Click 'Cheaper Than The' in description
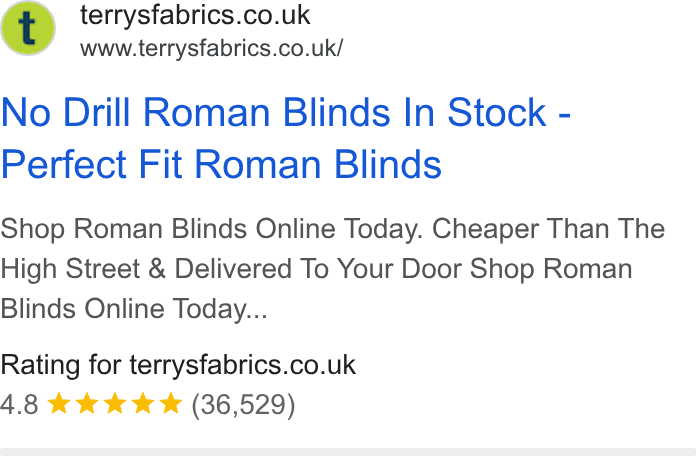Viewport: 696px width, 456px height. point(548,229)
